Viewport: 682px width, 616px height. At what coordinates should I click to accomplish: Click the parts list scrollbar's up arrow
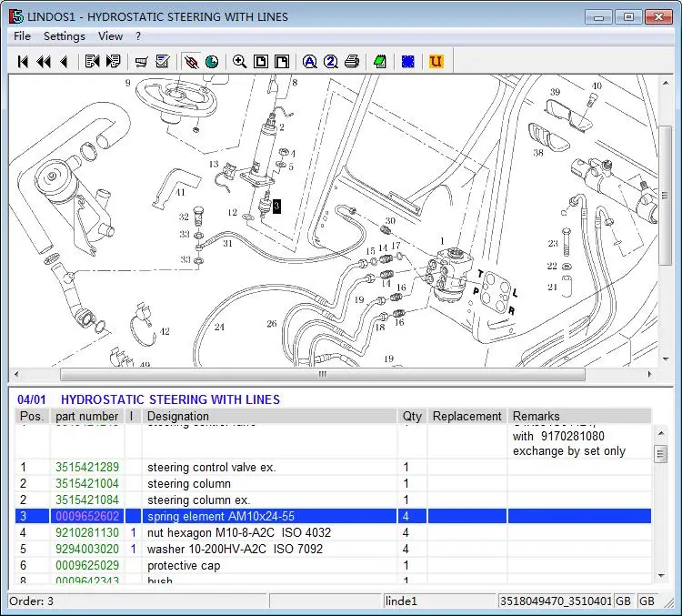click(661, 433)
